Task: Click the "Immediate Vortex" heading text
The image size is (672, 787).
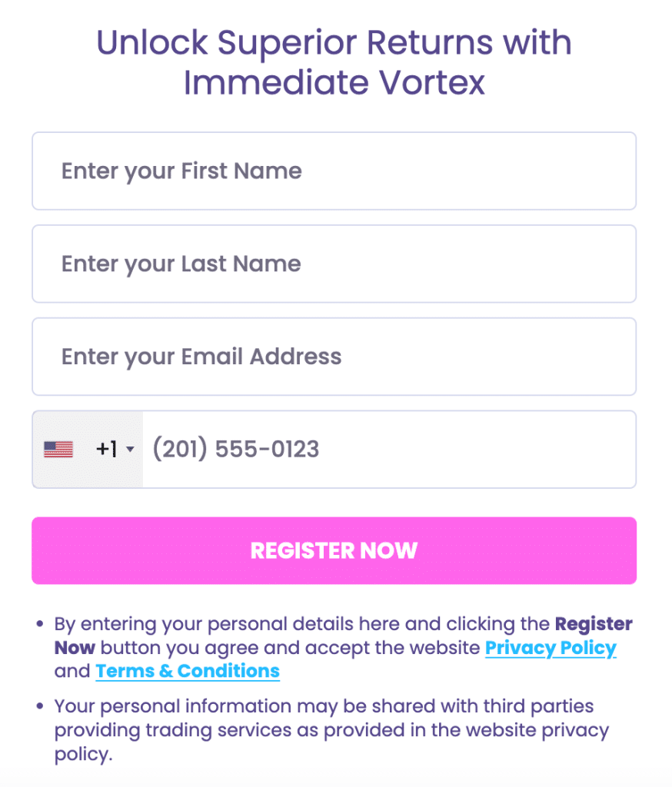Action: 334,82
